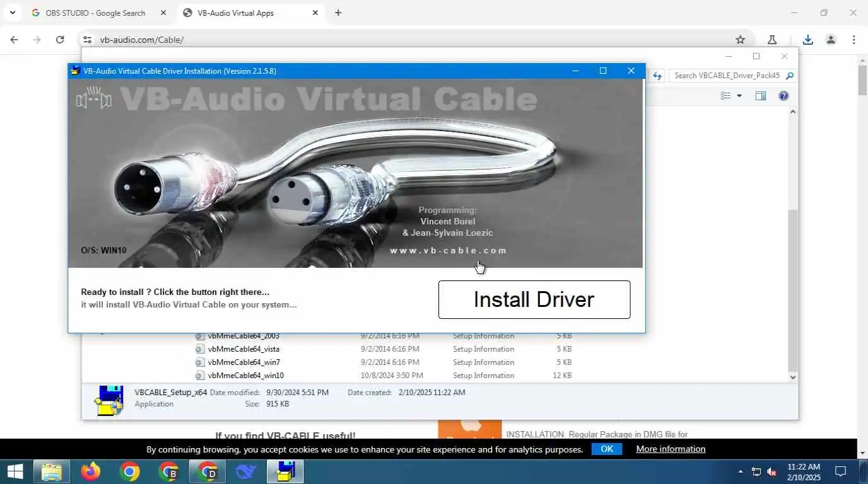Switch to the OBS STUDIO Google Search tab
868x484 pixels.
(95, 13)
